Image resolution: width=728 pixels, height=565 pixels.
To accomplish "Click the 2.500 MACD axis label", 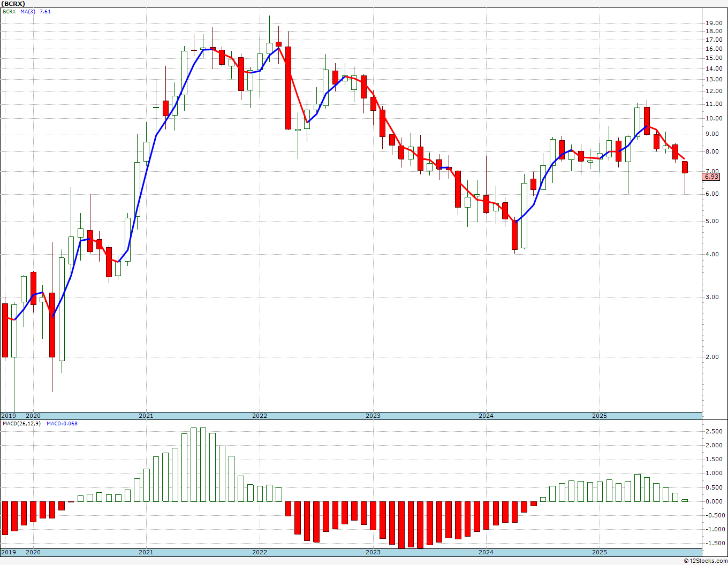I will tap(715, 431).
